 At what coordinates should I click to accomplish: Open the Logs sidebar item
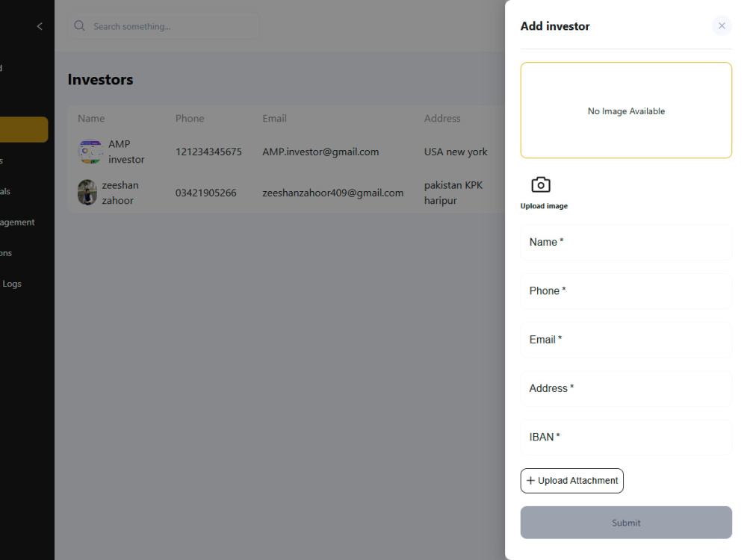tap(11, 284)
